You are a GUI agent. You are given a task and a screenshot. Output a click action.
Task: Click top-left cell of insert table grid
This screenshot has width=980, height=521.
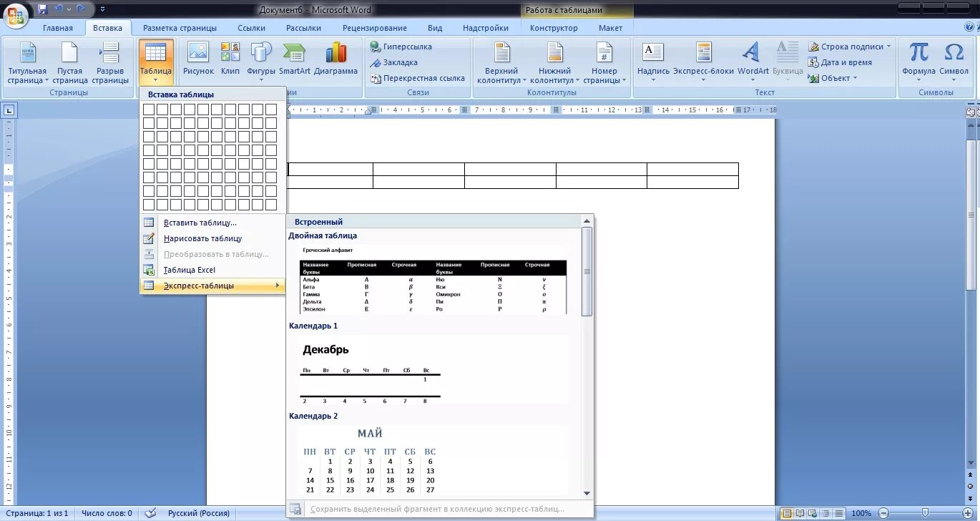pos(149,109)
